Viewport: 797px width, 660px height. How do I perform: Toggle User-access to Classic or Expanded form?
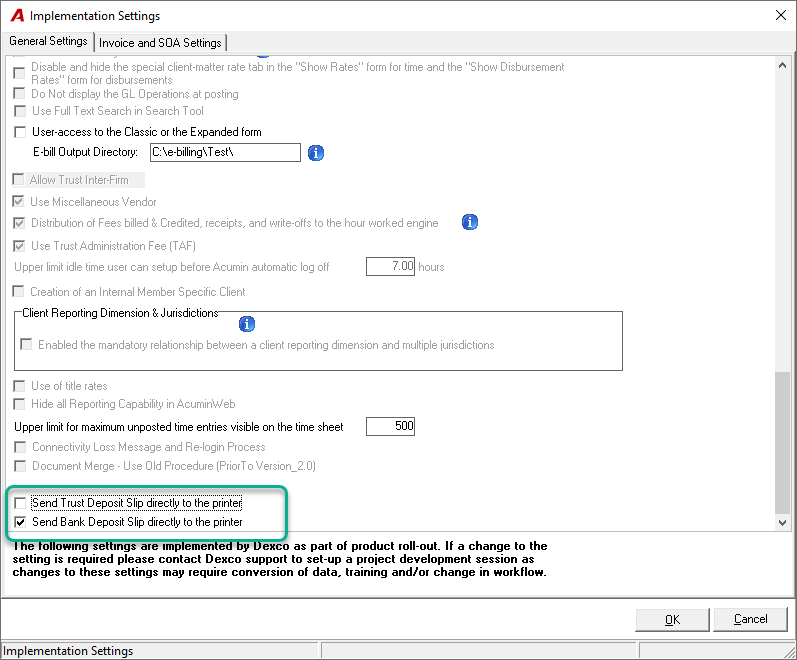(20, 132)
